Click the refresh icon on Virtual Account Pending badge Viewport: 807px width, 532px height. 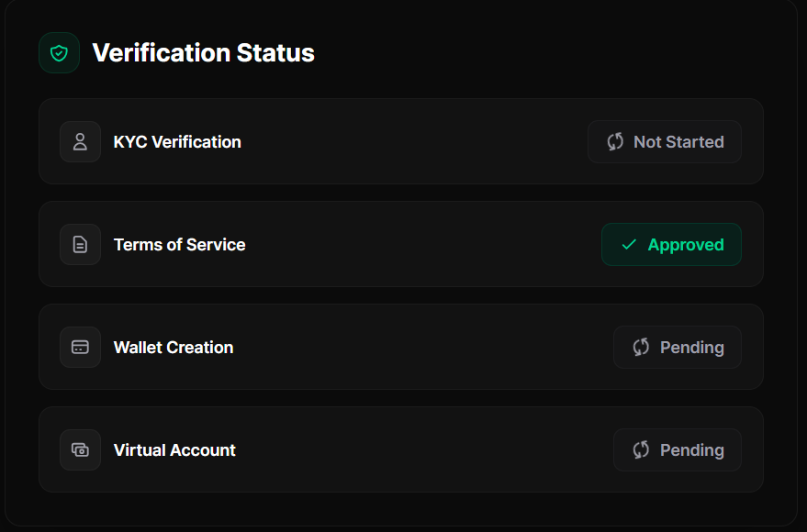(x=640, y=449)
